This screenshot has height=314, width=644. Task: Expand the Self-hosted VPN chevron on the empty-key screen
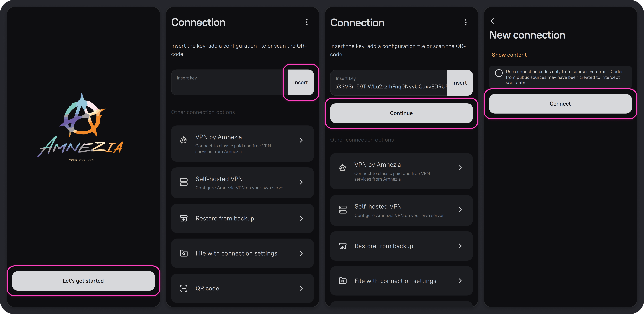(x=301, y=182)
